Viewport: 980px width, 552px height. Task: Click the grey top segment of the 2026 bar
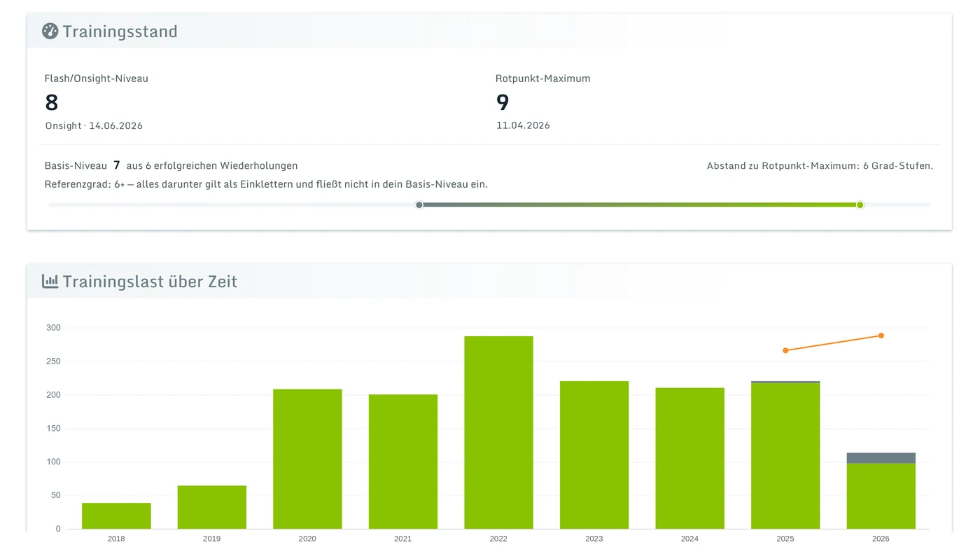881,458
